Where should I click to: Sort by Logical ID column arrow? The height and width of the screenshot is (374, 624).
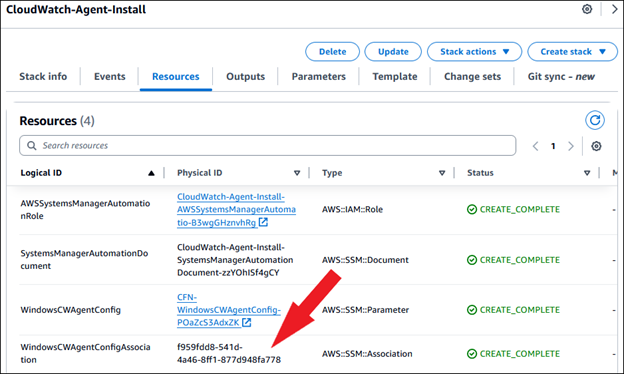pos(151,173)
